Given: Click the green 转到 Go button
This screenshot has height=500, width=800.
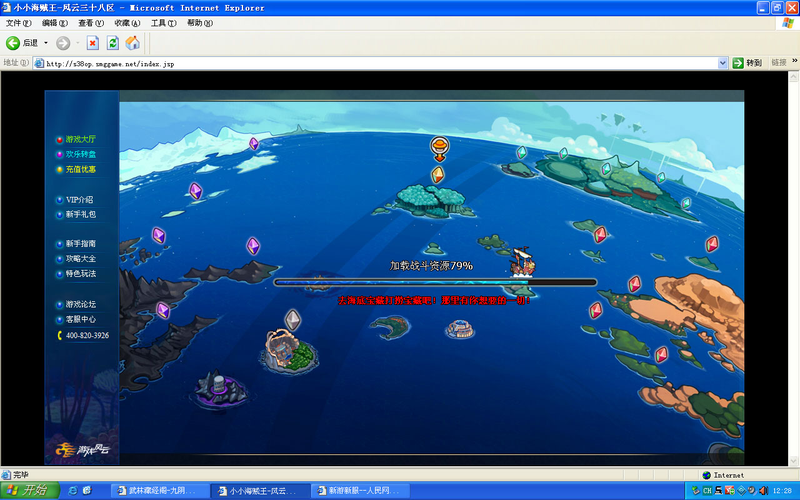Looking at the screenshot, I should 747,63.
